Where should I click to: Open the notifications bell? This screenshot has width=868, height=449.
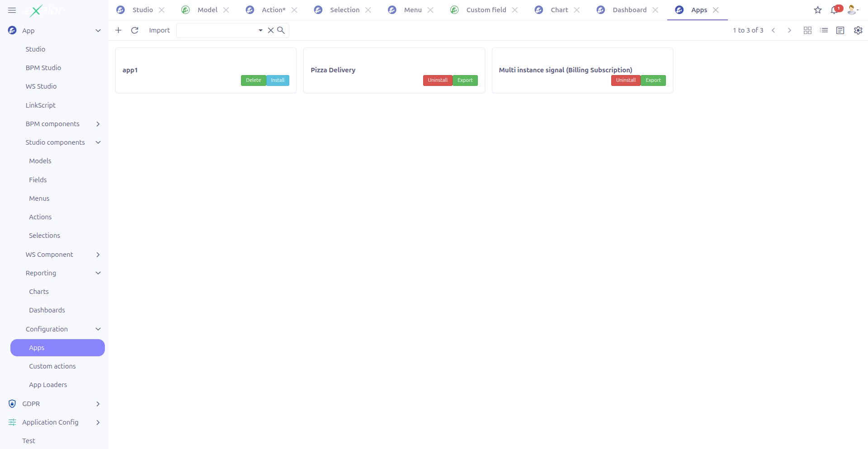pos(834,10)
